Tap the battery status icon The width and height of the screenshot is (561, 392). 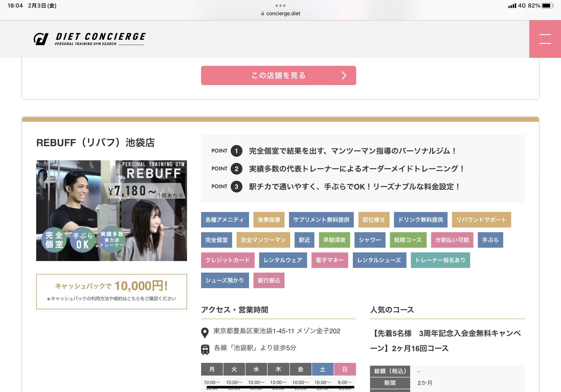(x=548, y=6)
